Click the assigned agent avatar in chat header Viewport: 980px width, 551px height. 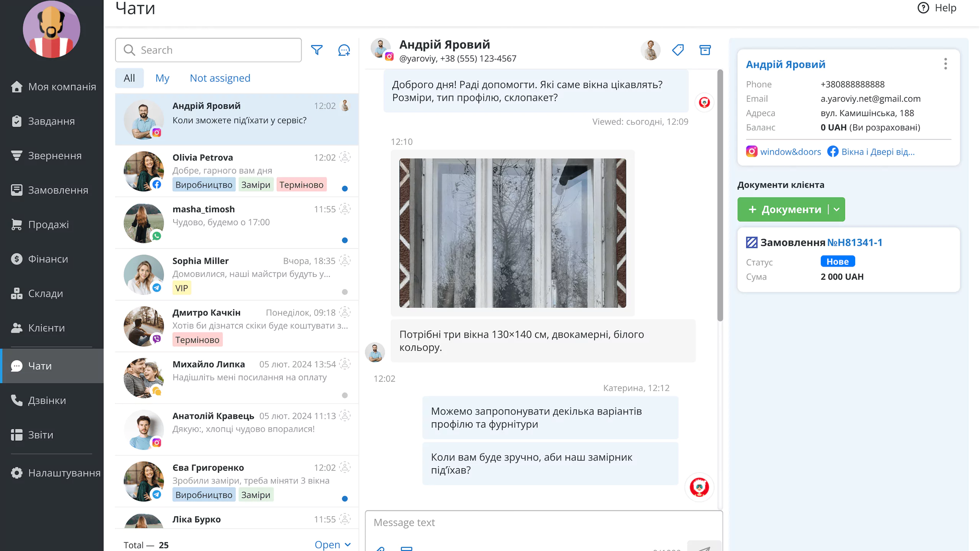pos(650,50)
